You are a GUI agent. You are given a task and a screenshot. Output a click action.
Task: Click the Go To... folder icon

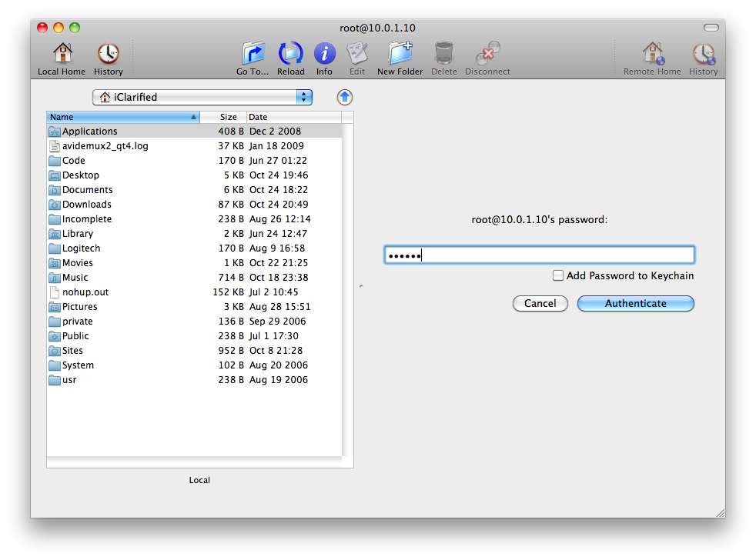click(253, 54)
